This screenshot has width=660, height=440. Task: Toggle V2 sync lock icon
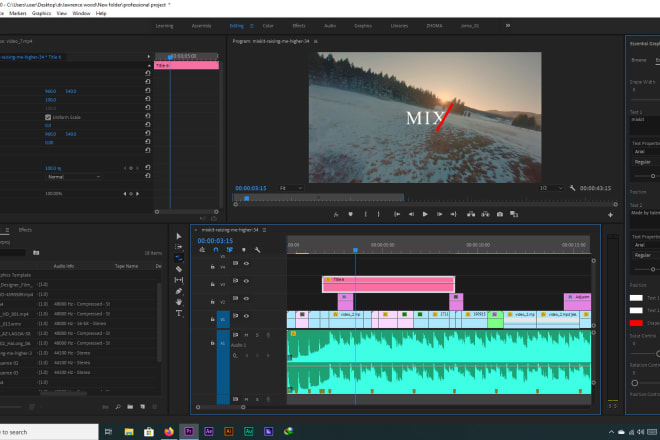point(235,298)
